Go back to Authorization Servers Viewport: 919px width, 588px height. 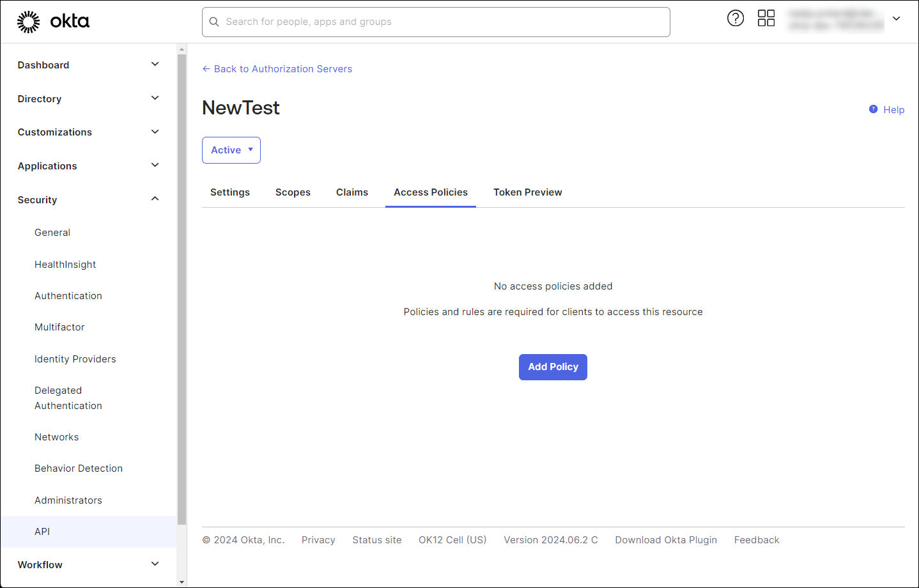click(x=277, y=69)
